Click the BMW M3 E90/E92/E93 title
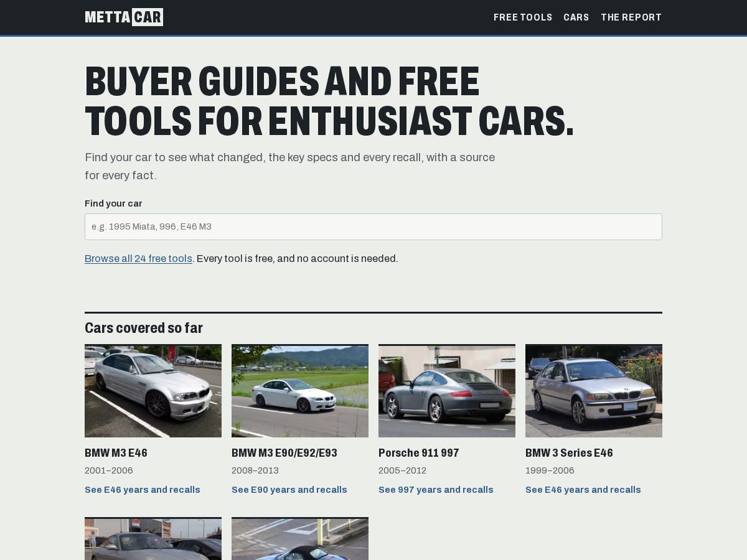 pos(284,453)
